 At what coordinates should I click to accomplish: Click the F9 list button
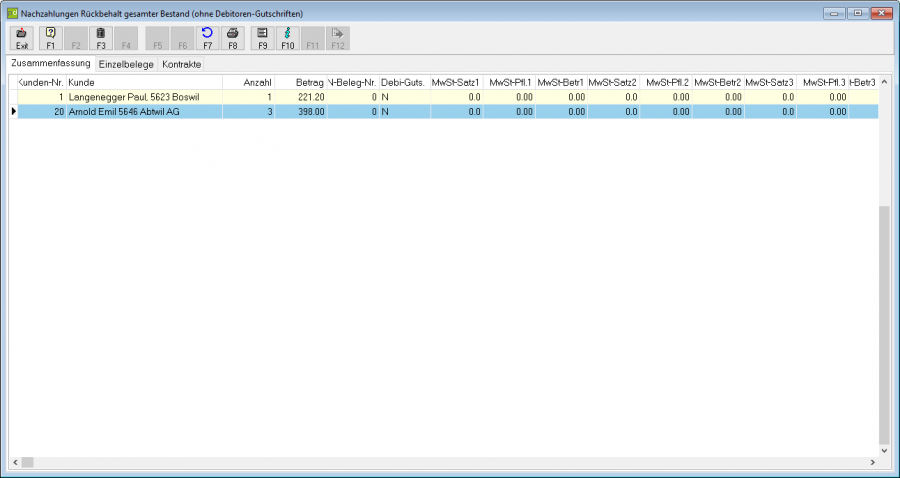click(262, 38)
